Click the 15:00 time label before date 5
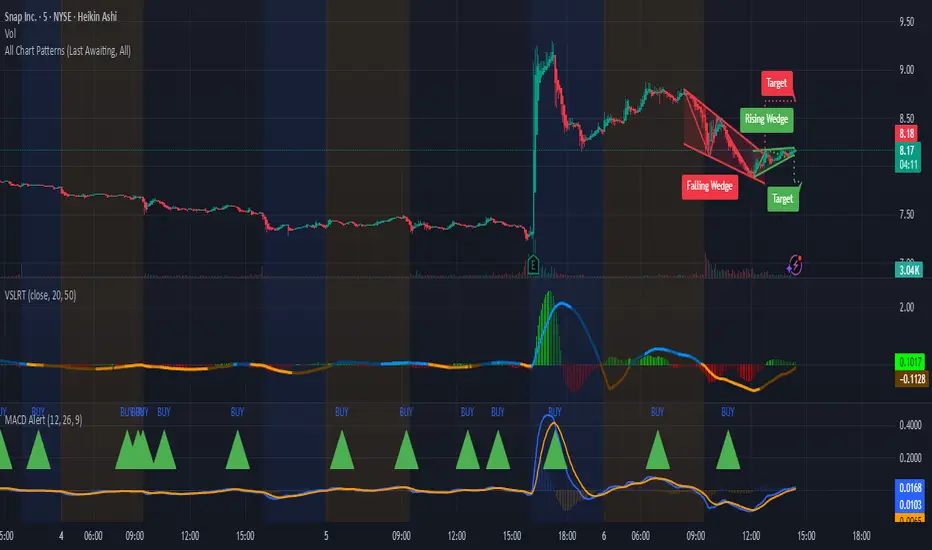 (245, 536)
